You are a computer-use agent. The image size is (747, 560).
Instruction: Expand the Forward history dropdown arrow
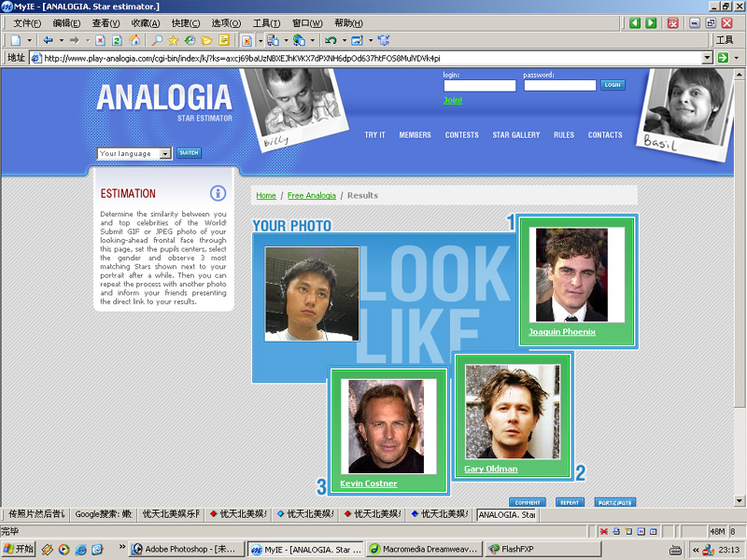tap(87, 40)
